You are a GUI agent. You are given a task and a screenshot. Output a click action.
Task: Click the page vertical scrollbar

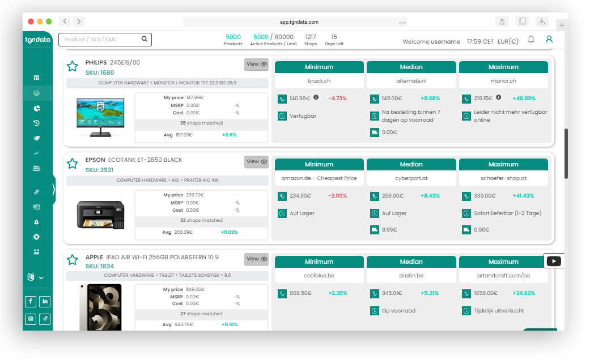[566, 153]
